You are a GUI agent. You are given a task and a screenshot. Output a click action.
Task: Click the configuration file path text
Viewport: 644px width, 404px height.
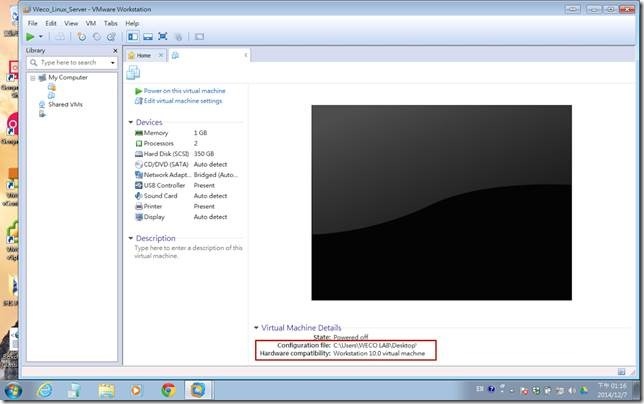tap(375, 345)
